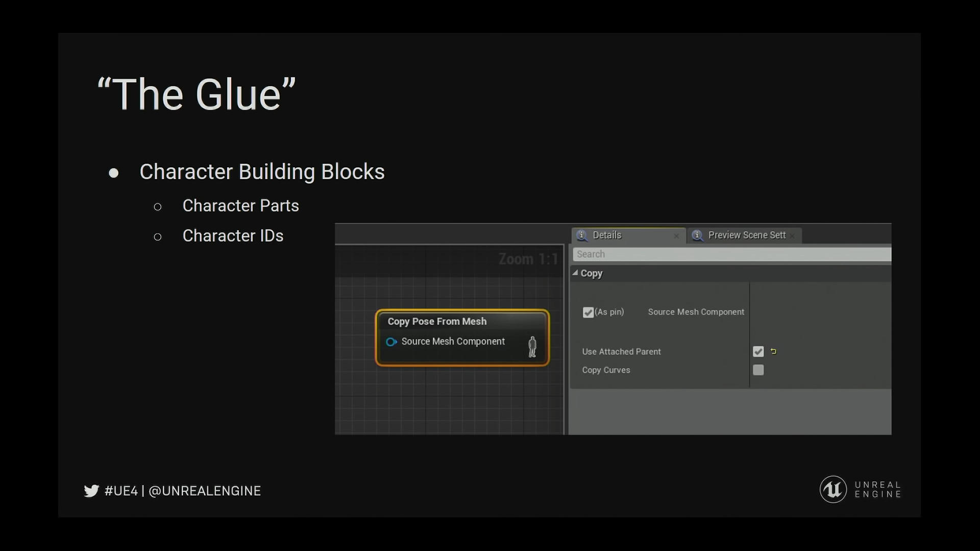The height and width of the screenshot is (551, 980).
Task: Collapse the Copy category section
Action: [575, 273]
